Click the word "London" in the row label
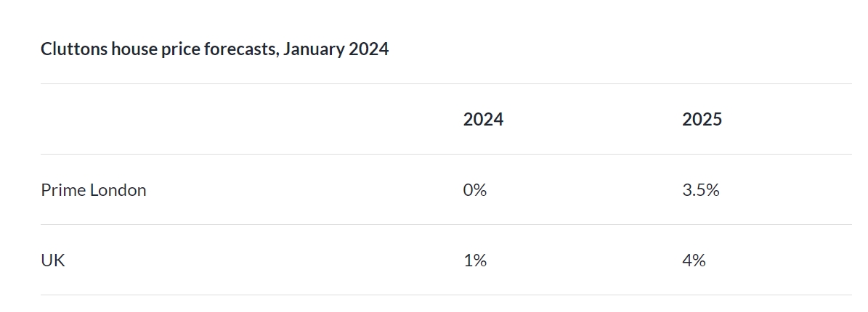Viewport: 868px width, 312px height. tap(118, 190)
